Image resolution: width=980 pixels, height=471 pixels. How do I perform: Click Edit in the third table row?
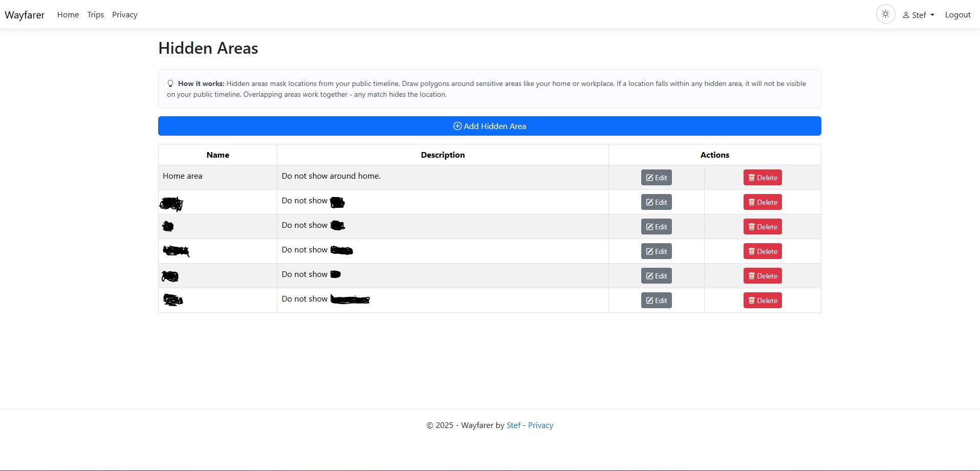(x=657, y=227)
